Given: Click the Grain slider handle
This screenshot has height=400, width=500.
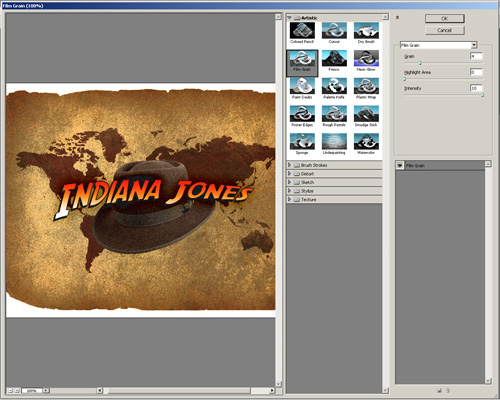Looking at the screenshot, I should (420, 63).
